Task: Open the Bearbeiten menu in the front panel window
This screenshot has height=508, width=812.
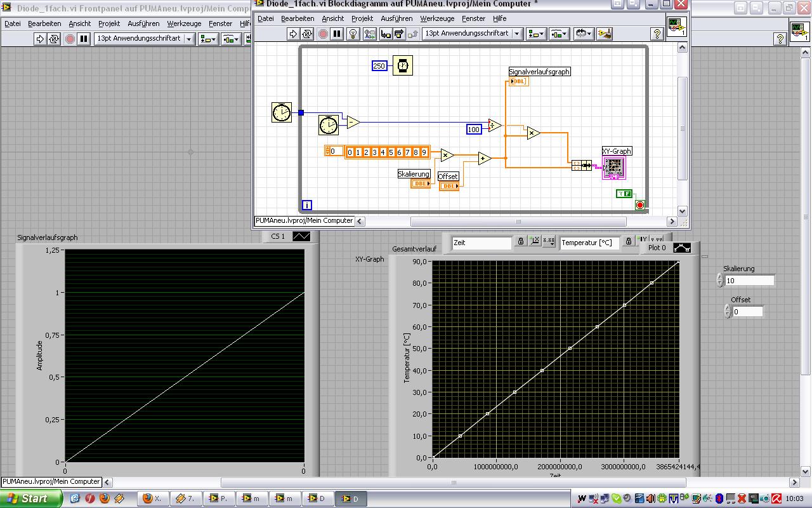Action: coord(44,23)
